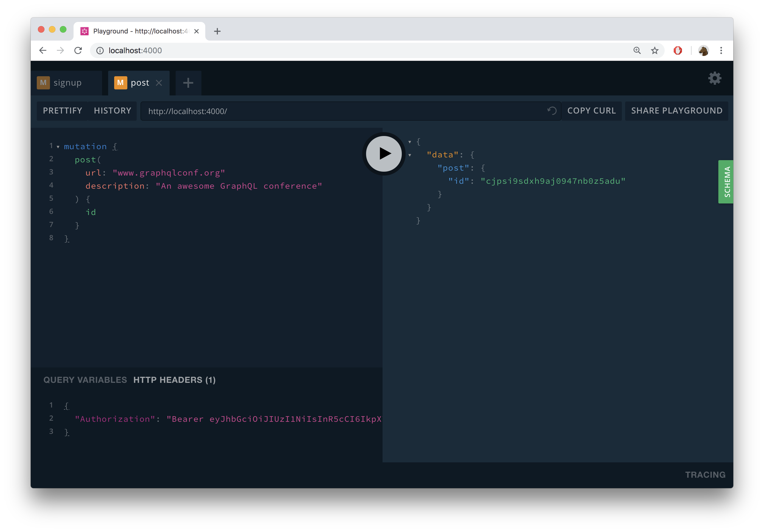The height and width of the screenshot is (532, 764).
Task: Open the Schema side tab
Action: (x=726, y=182)
